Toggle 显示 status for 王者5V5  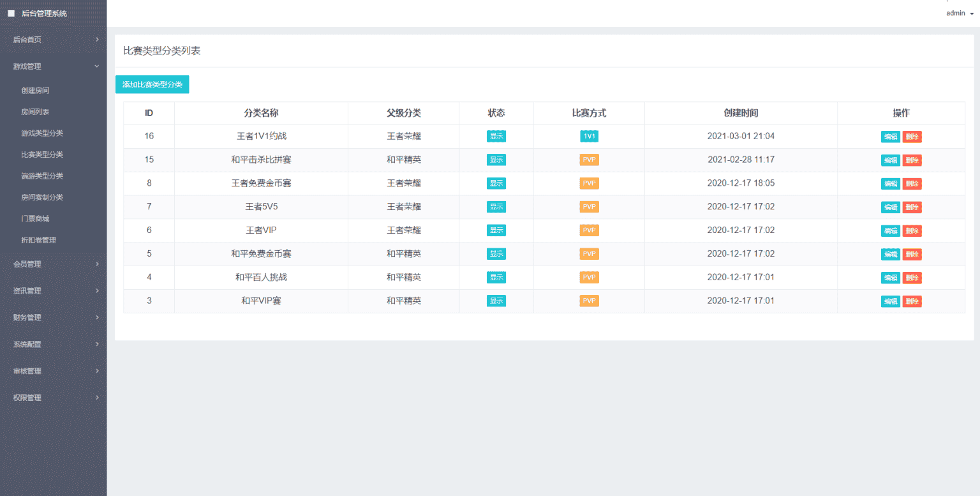click(x=496, y=207)
